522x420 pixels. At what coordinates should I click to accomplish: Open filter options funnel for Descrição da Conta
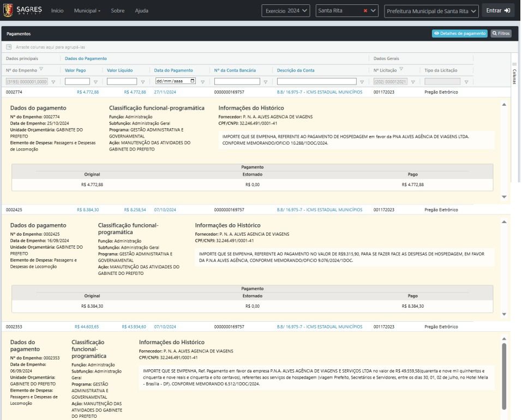362,82
